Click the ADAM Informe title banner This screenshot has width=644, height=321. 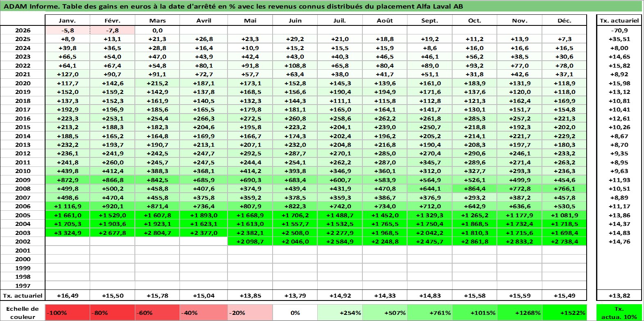[x=321, y=6]
